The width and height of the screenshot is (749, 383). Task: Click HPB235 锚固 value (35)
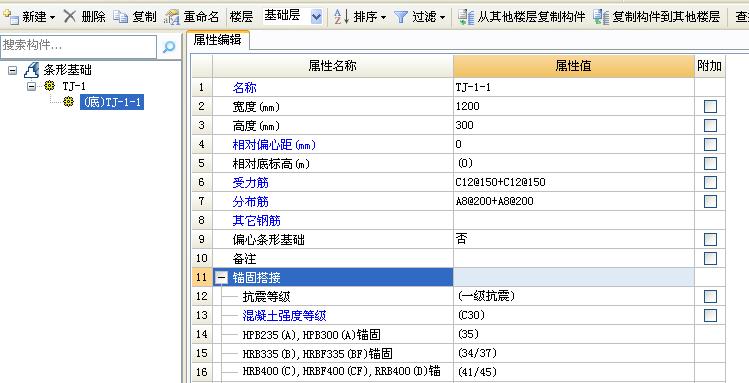pyautogui.click(x=468, y=334)
